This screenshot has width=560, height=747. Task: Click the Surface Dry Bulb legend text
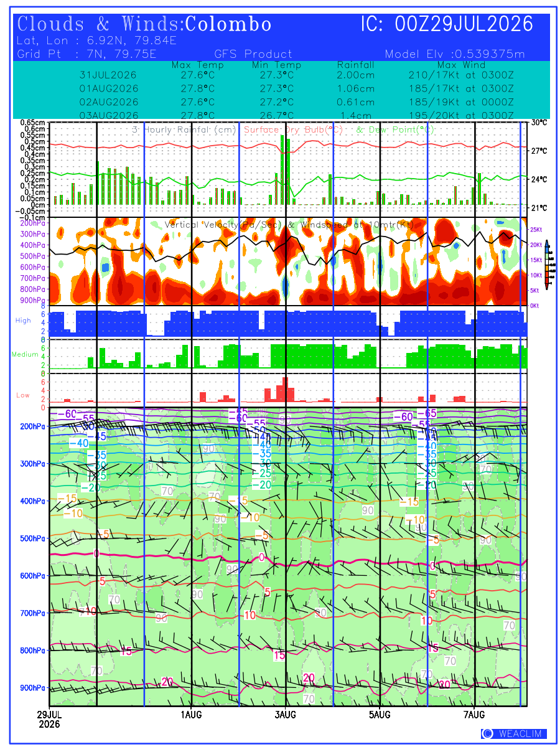point(294,130)
